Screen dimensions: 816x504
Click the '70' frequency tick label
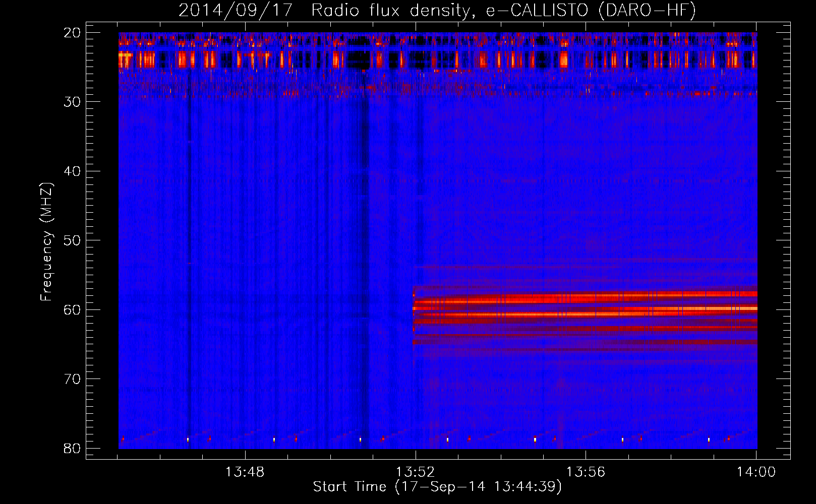[72, 379]
